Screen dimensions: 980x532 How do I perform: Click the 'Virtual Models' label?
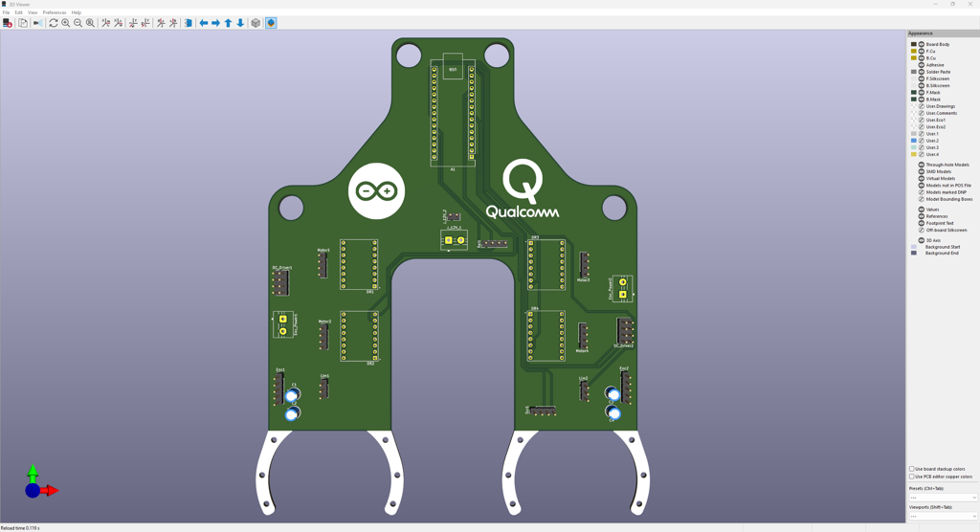pos(940,179)
